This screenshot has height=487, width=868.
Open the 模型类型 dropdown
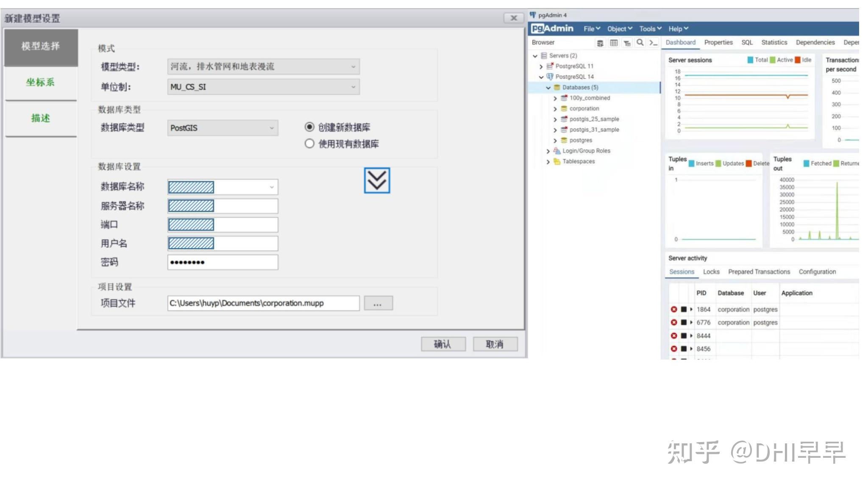(263, 66)
